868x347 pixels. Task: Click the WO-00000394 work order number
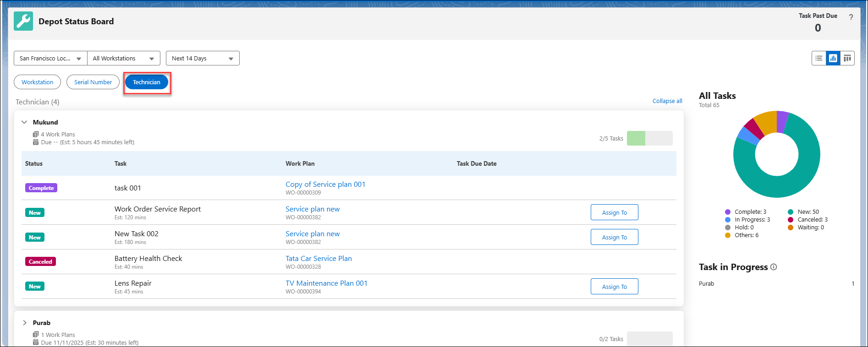coord(303,291)
